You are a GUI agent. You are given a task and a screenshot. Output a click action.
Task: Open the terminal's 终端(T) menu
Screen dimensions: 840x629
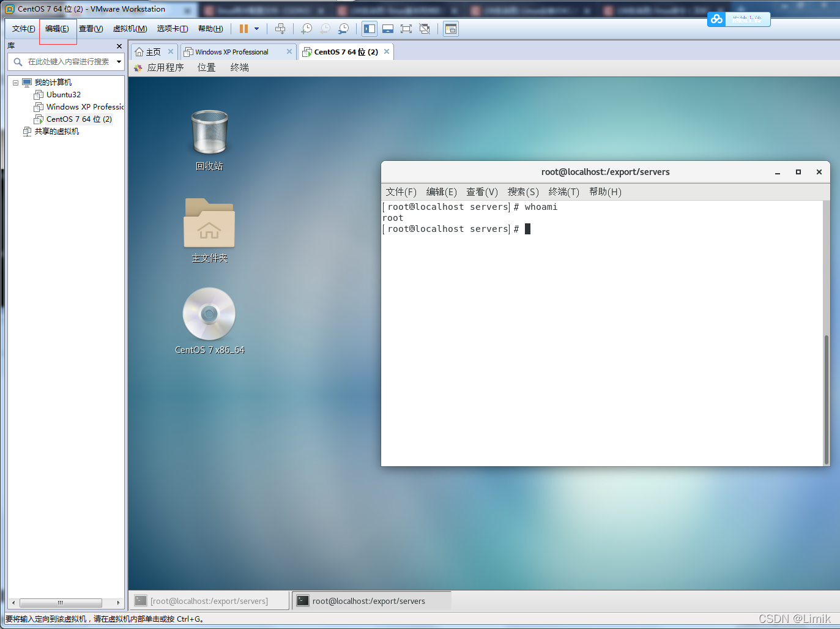(x=564, y=192)
